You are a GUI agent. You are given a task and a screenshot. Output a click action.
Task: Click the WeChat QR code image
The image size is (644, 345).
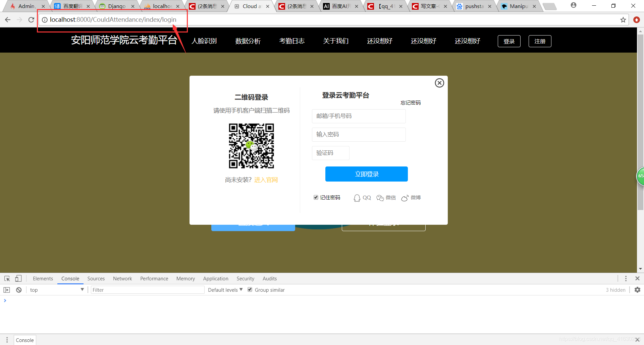[252, 146]
